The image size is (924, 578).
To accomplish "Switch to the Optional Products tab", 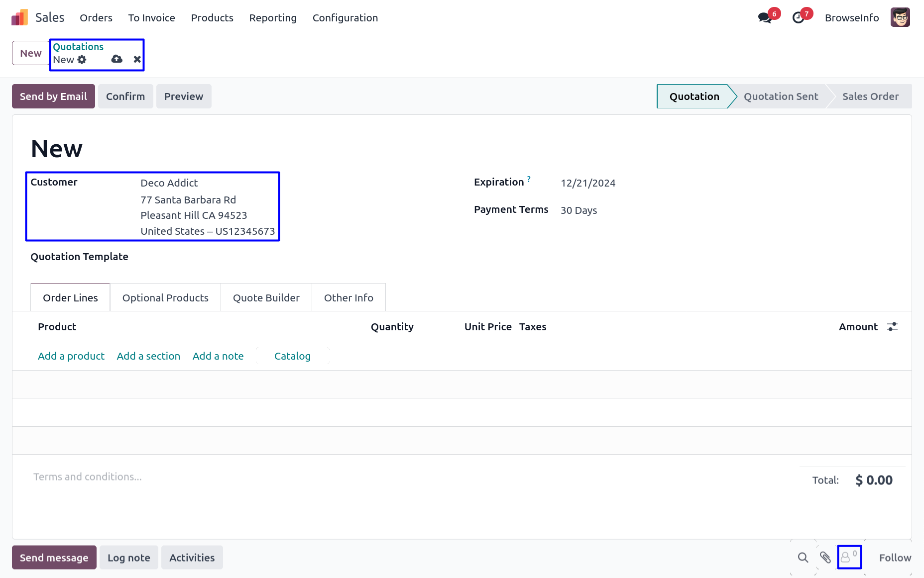I will click(x=165, y=298).
